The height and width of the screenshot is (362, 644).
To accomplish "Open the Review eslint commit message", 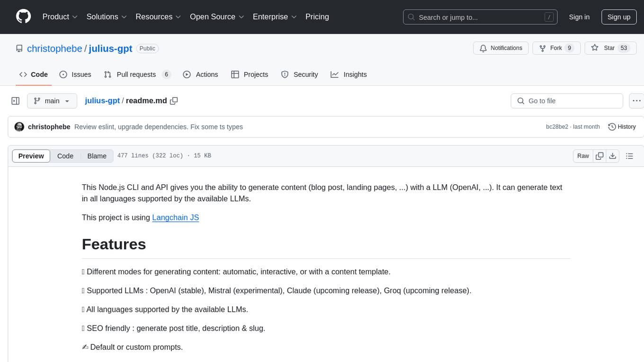I will [x=159, y=127].
